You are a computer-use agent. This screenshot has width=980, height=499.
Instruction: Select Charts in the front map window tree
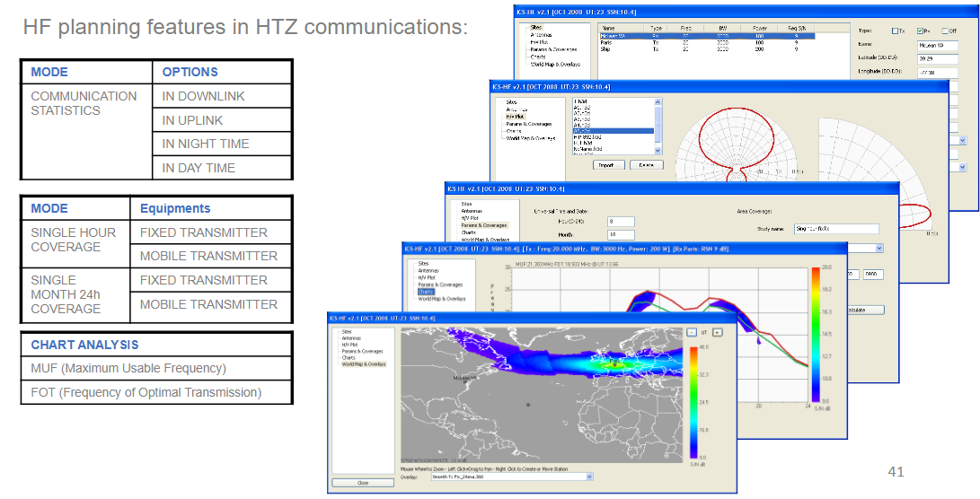[350, 357]
